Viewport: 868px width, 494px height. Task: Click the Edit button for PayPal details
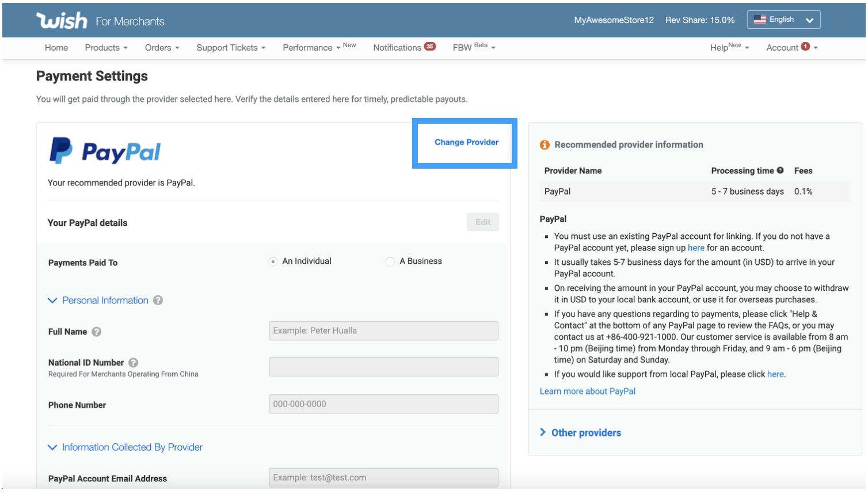coord(482,222)
